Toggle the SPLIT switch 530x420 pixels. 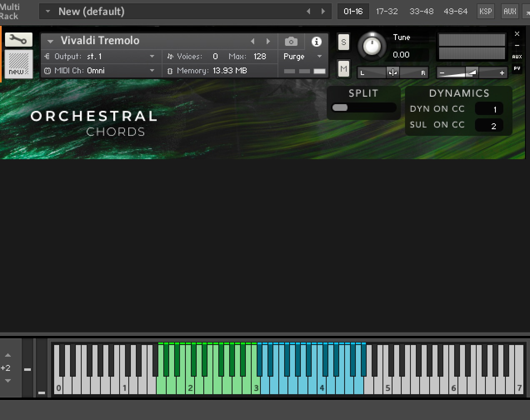coord(363,107)
